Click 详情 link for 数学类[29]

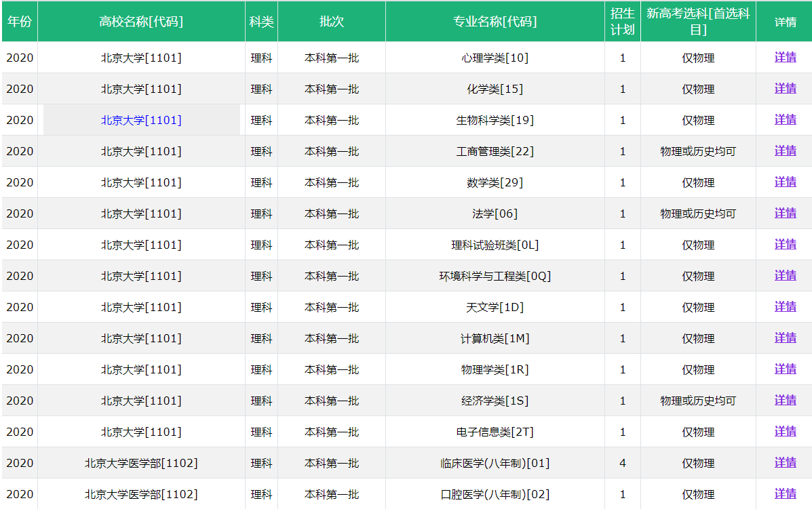tap(785, 182)
